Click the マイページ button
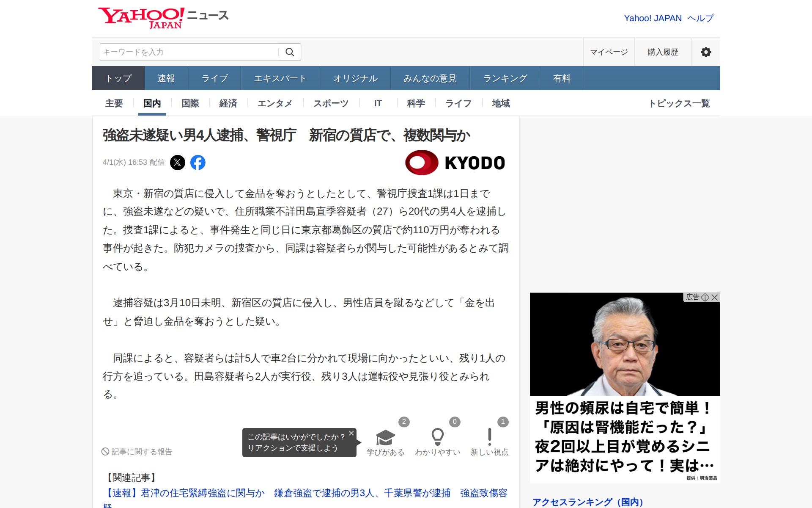812x508 pixels. (609, 52)
